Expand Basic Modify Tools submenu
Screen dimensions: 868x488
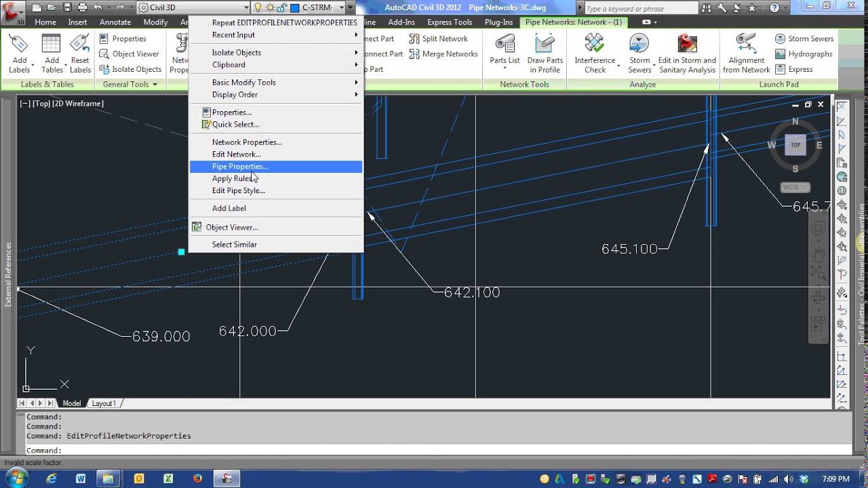(x=276, y=83)
